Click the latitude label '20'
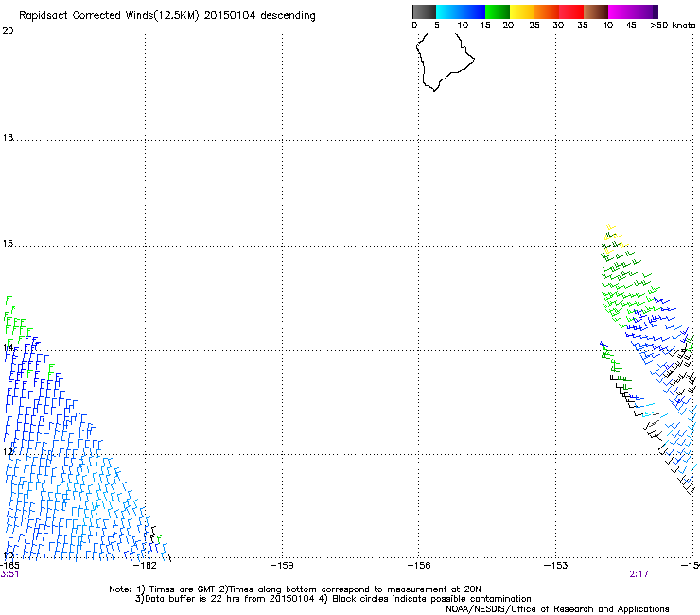Image resolution: width=700 pixels, height=615 pixels. click(x=8, y=31)
